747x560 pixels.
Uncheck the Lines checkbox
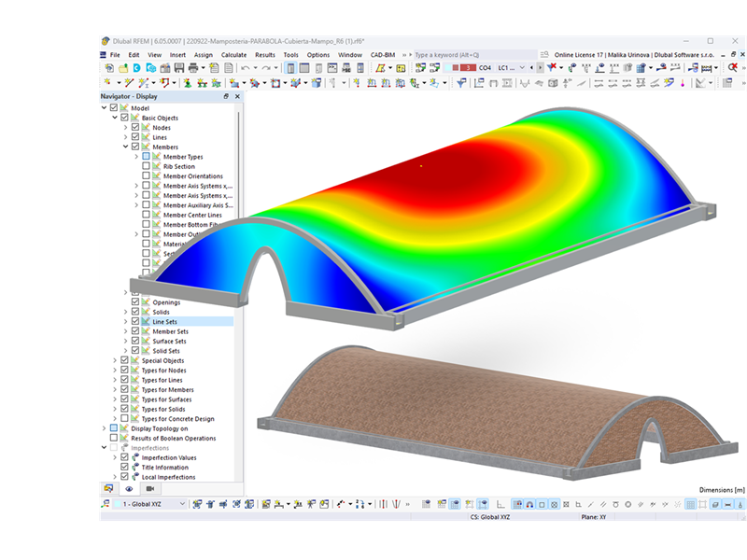click(x=135, y=136)
